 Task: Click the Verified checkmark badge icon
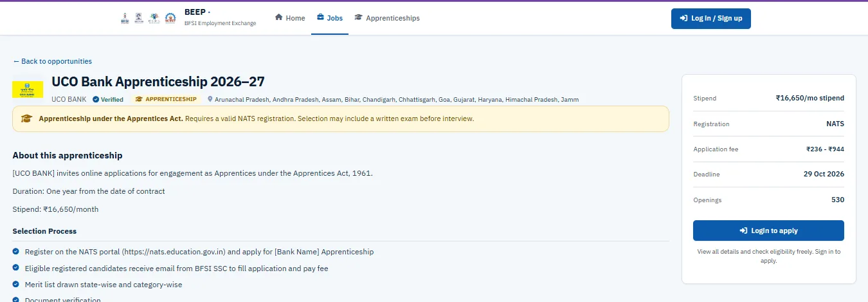coord(96,99)
